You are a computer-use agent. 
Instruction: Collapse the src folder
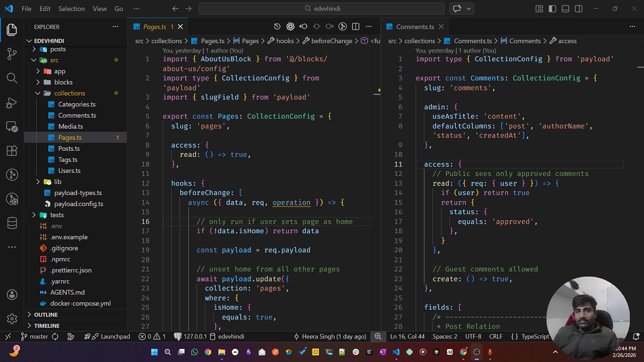[75, 60]
